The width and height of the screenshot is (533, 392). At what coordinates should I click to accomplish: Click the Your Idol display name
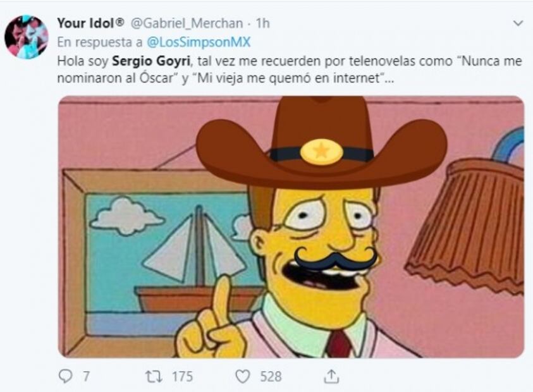tap(90, 23)
